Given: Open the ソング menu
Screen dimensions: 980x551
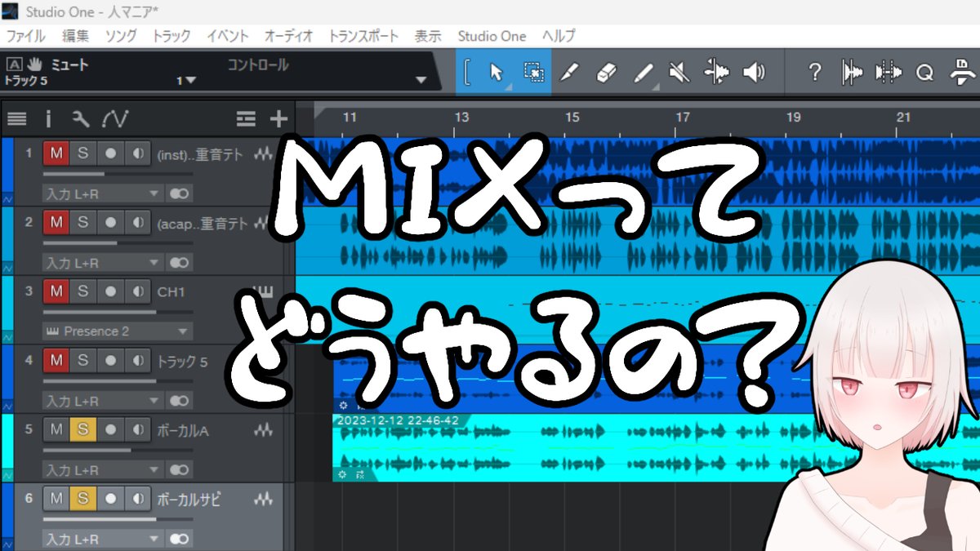Looking at the screenshot, I should (121, 36).
